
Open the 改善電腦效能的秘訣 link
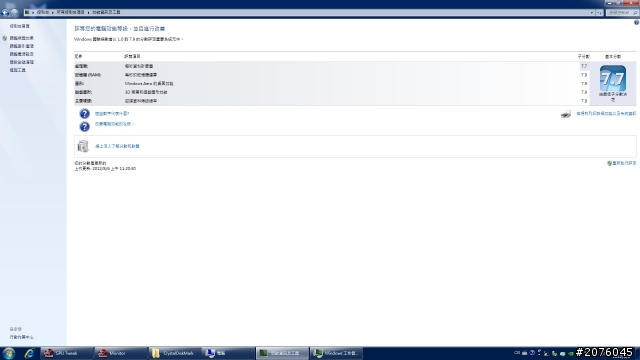tap(114, 124)
